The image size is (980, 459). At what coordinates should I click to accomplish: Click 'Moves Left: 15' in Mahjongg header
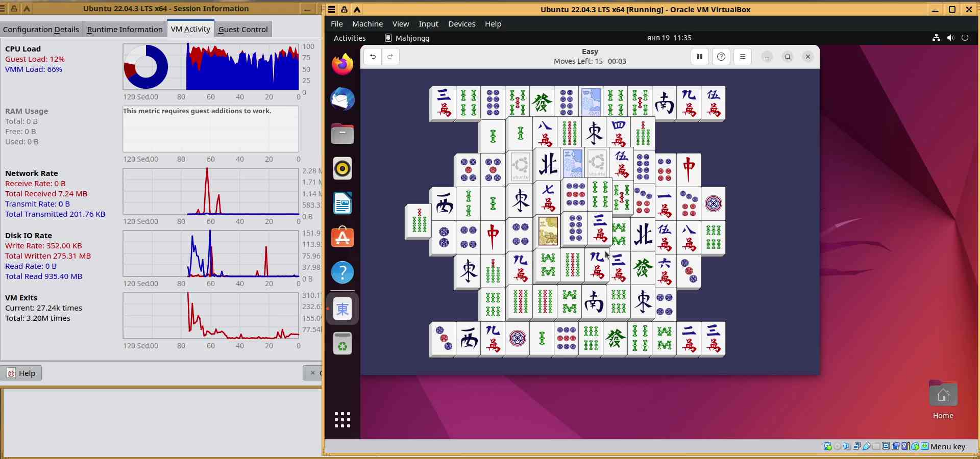(578, 61)
